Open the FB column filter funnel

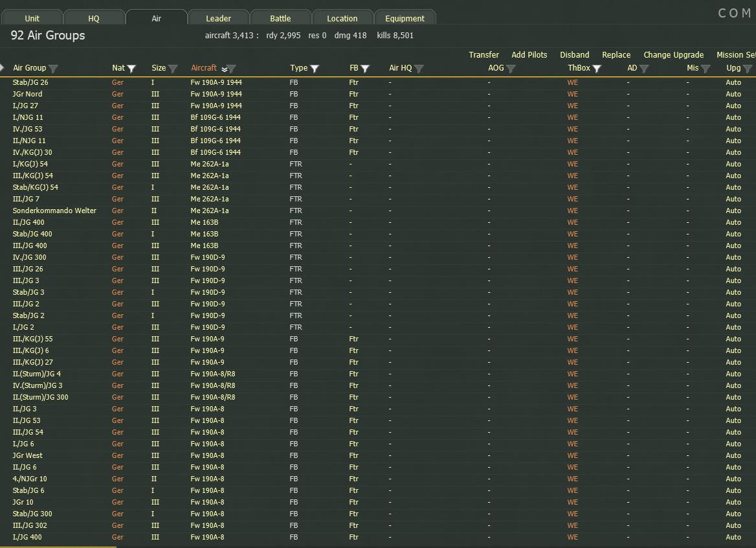365,69
